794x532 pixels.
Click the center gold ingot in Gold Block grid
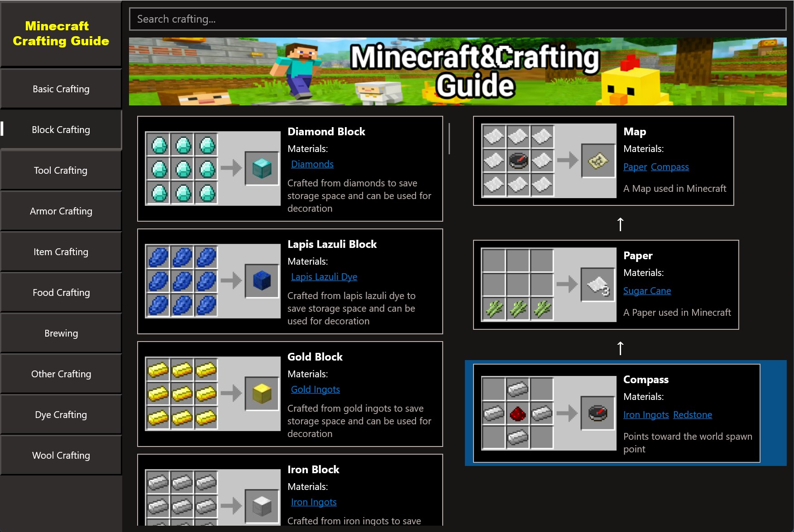pyautogui.click(x=183, y=394)
